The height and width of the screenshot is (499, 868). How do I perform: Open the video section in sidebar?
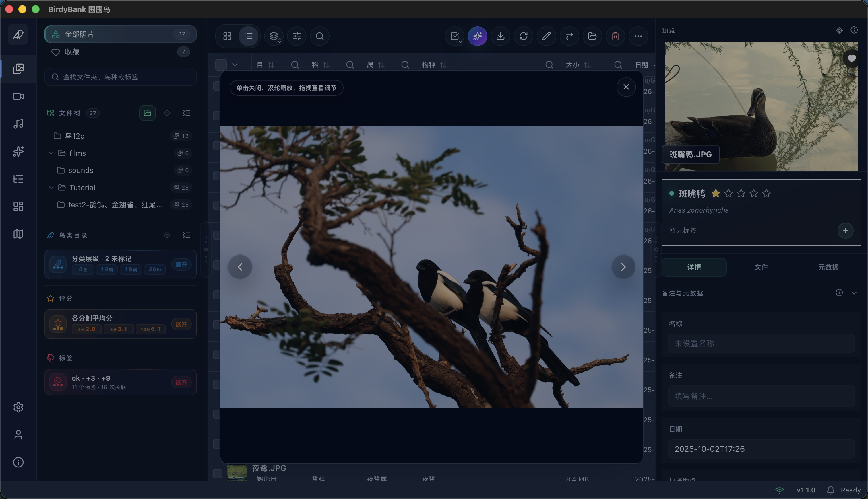(18, 96)
